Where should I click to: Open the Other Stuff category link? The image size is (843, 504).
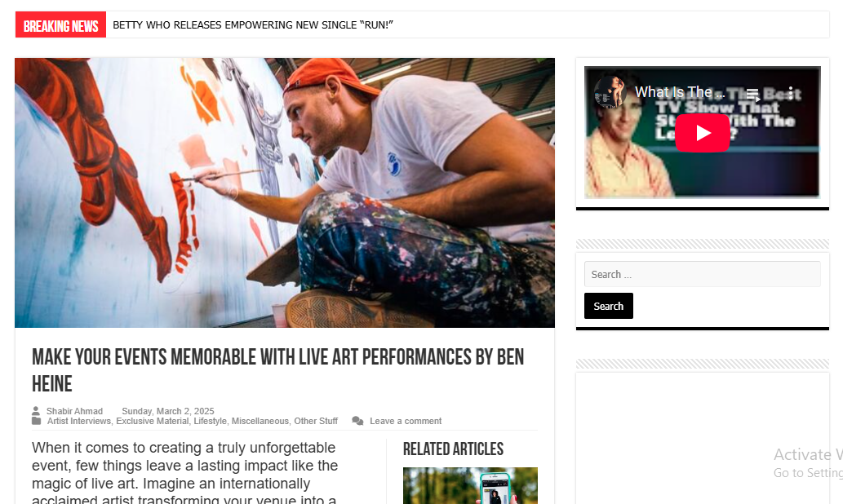(x=316, y=421)
